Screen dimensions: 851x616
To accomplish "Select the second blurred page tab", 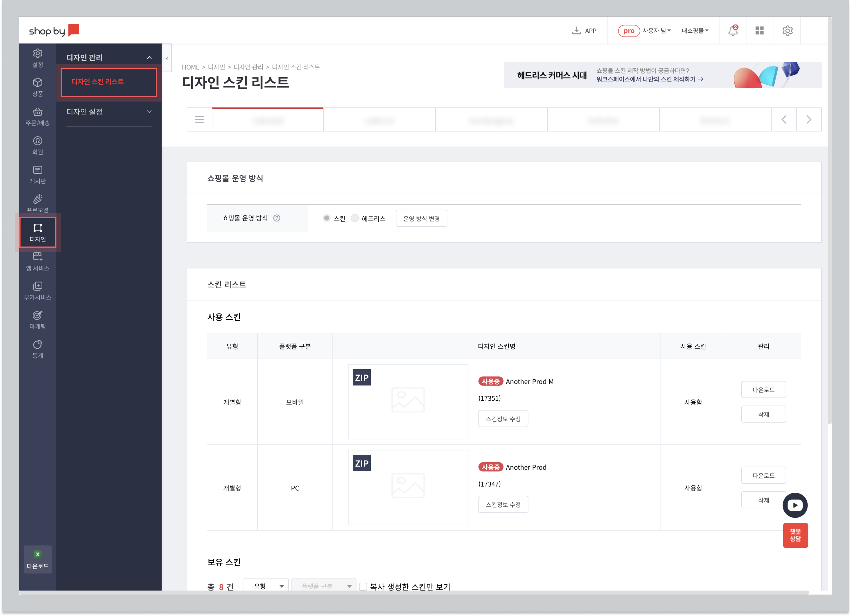I will 379,120.
